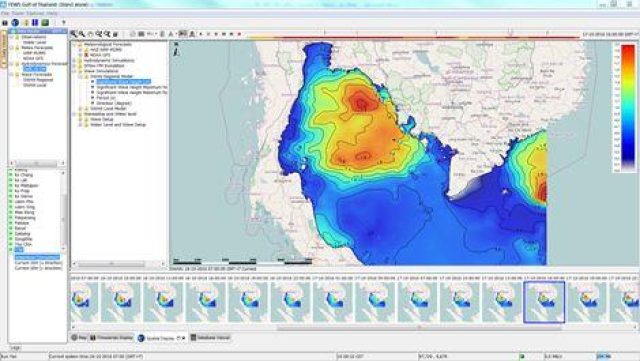
Task: Switch to the Map tab
Action: coord(79,338)
